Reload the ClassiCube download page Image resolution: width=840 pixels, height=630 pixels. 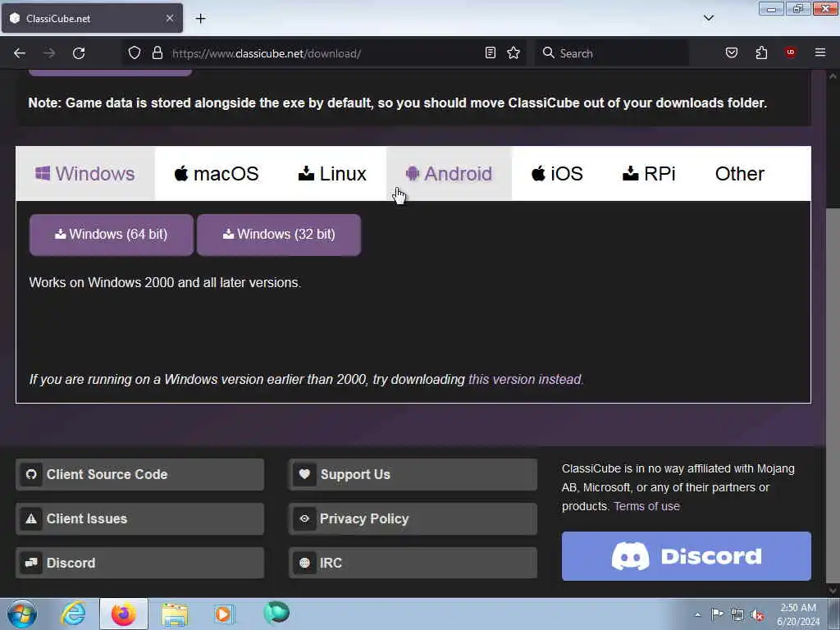79,53
